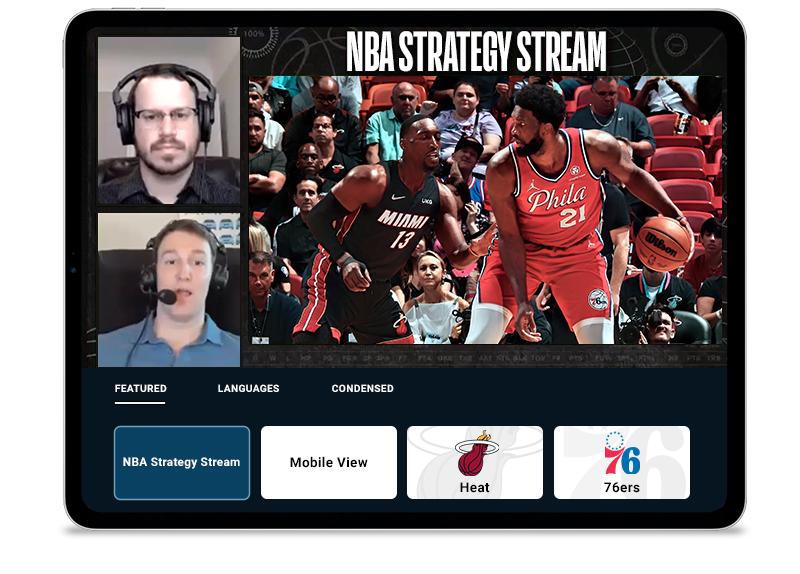
Task: Select the 76ers broadcast card
Action: [622, 462]
